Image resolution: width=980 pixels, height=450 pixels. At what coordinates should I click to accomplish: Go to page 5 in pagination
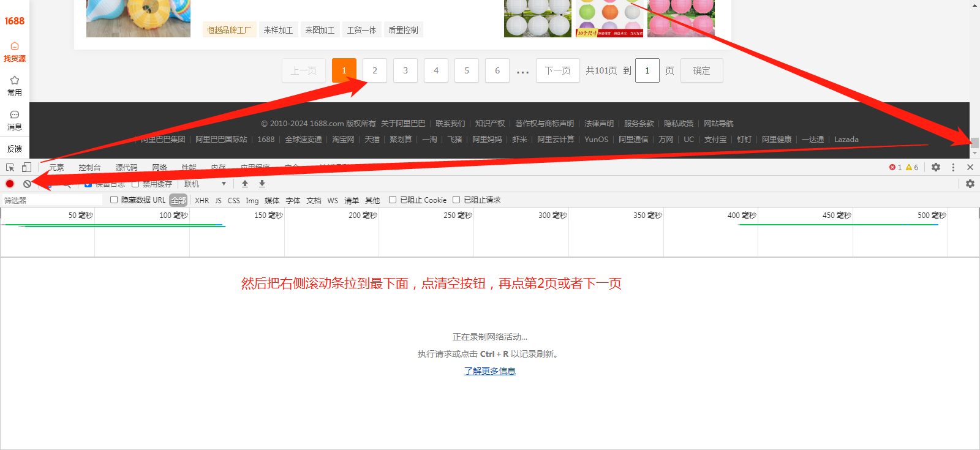point(467,70)
